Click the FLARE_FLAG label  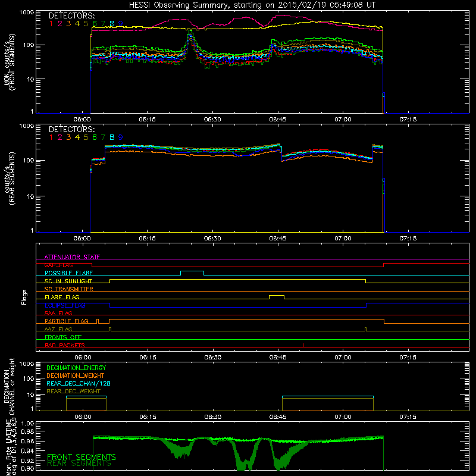(62, 297)
